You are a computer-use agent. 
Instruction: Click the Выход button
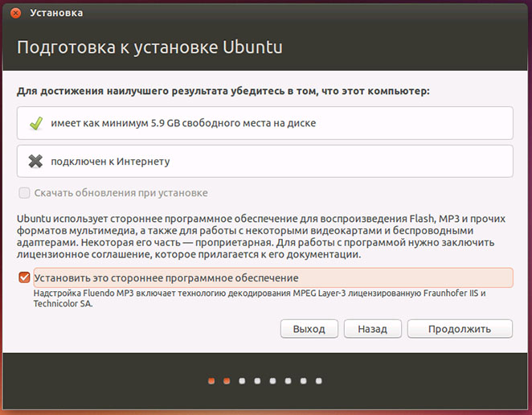click(309, 329)
